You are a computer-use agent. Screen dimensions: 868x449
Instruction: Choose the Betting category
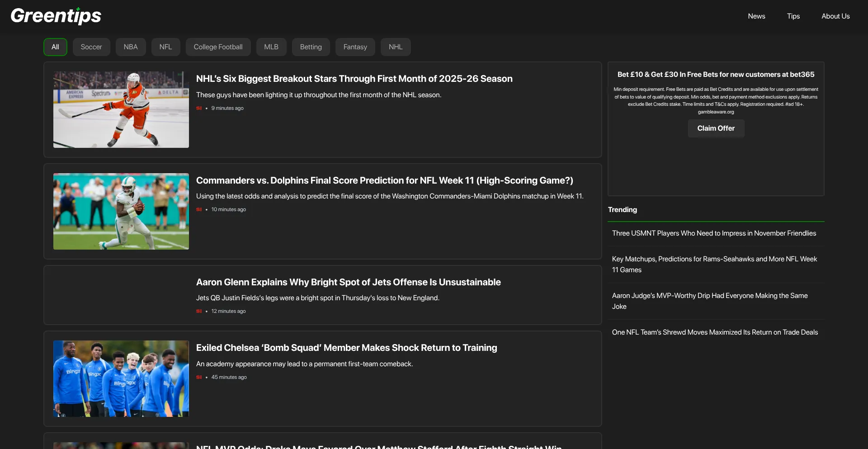[x=311, y=47]
